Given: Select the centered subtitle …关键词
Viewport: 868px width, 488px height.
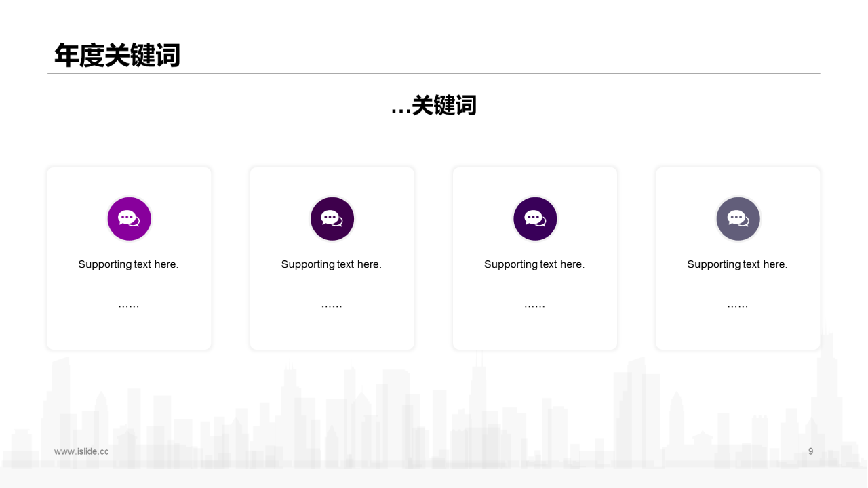Looking at the screenshot, I should click(434, 106).
